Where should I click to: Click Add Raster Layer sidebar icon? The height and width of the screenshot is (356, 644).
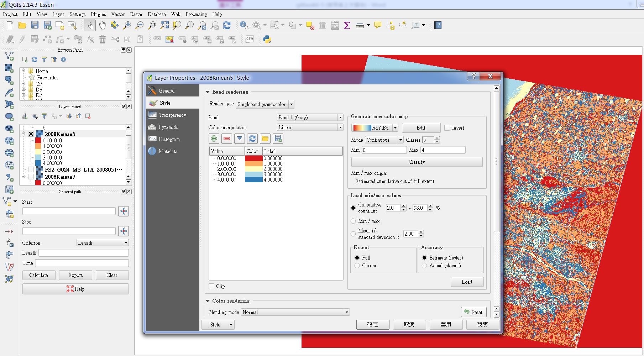9,68
